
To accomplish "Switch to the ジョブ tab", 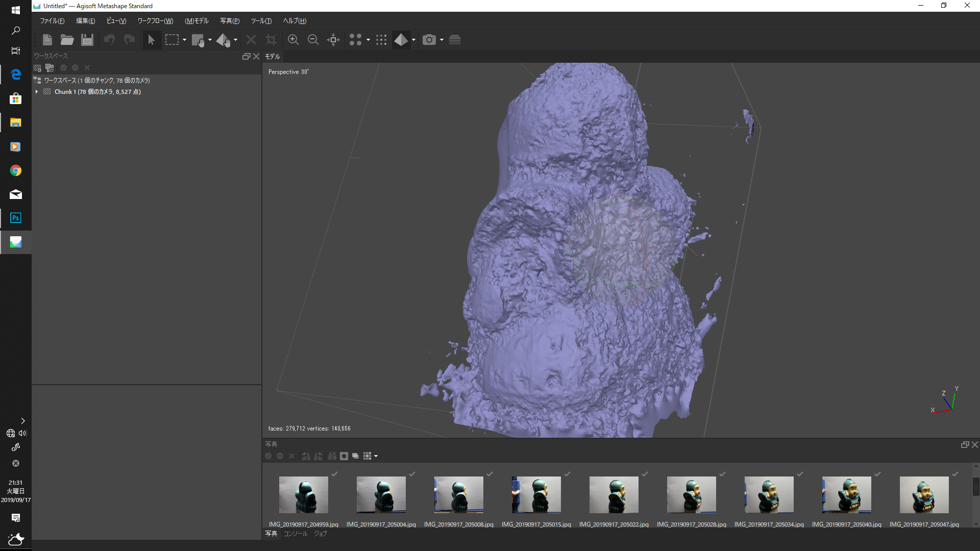I will coord(320,534).
